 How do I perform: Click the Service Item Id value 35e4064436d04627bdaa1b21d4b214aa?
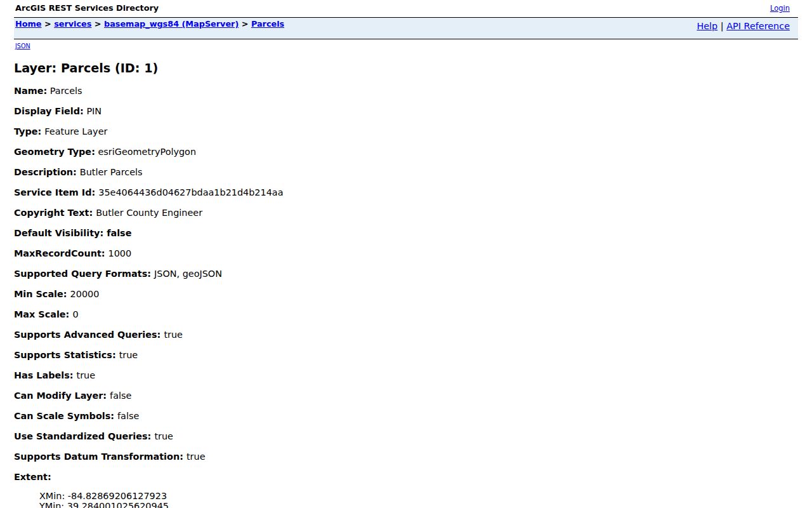[190, 192]
